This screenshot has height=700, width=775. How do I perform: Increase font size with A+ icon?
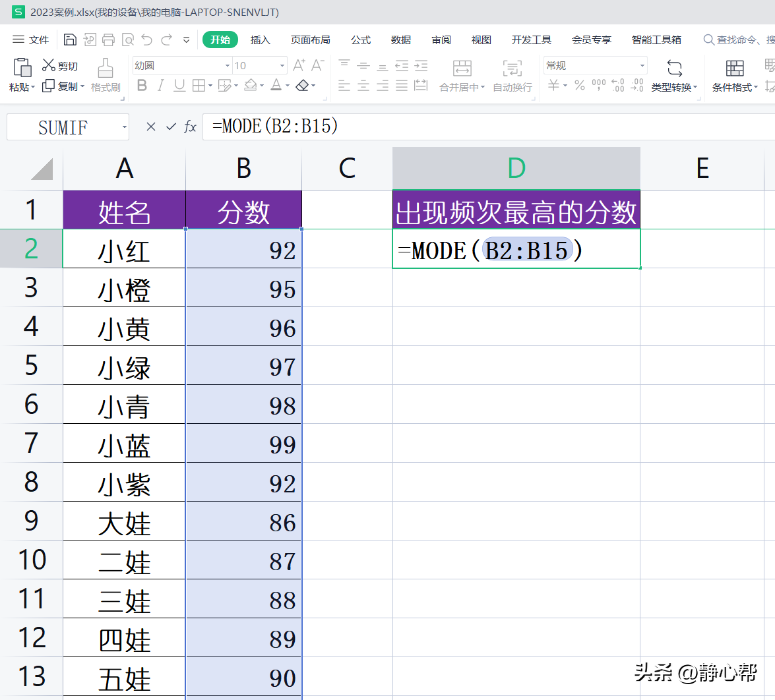[299, 65]
